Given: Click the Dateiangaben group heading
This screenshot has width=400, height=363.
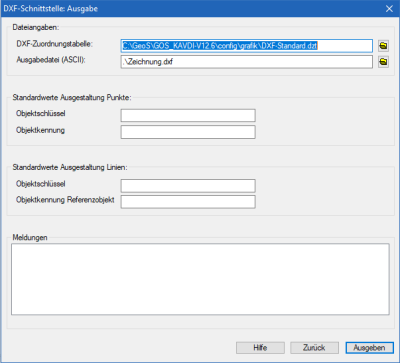Looking at the screenshot, I should 36,27.
